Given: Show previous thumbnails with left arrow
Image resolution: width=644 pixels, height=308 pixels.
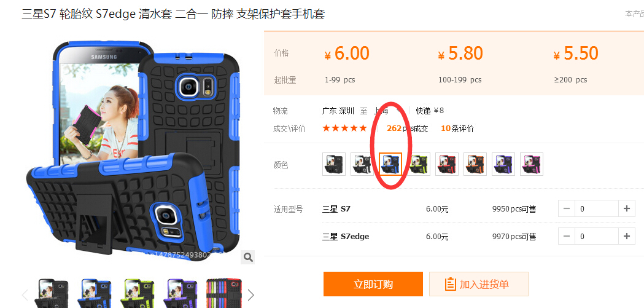Looking at the screenshot, I should click(x=25, y=295).
